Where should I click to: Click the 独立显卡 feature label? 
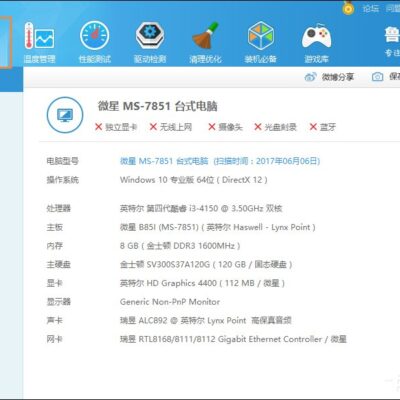pos(121,127)
